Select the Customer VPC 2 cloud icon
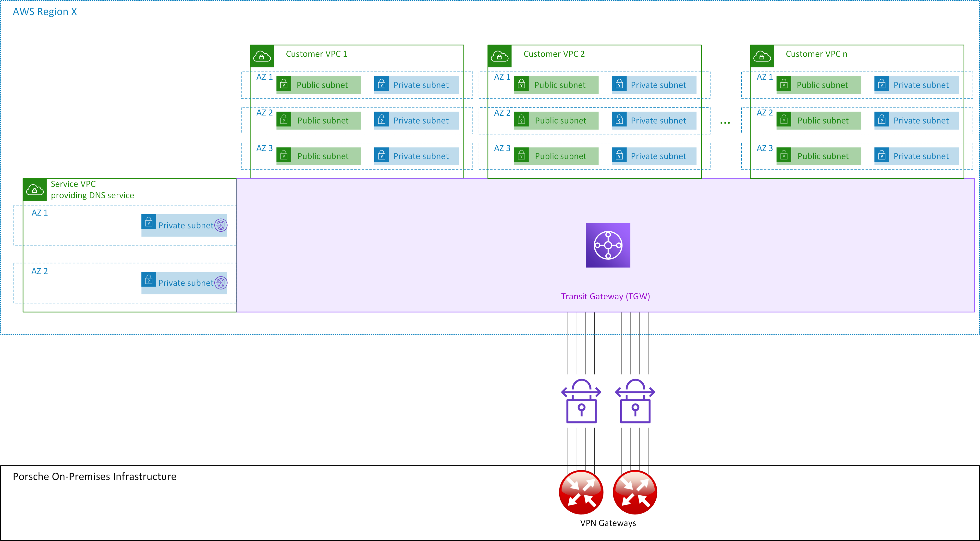Screen dimensions: 980x541 pyautogui.click(x=500, y=56)
